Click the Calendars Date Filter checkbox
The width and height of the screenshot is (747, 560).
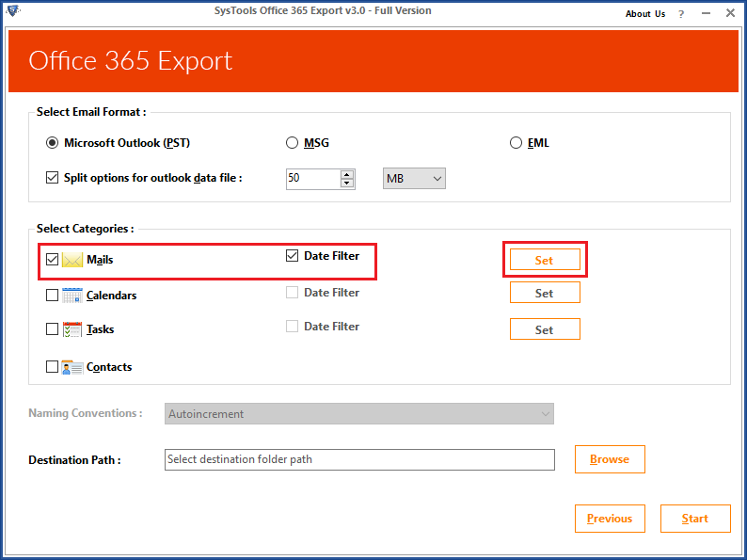[292, 292]
